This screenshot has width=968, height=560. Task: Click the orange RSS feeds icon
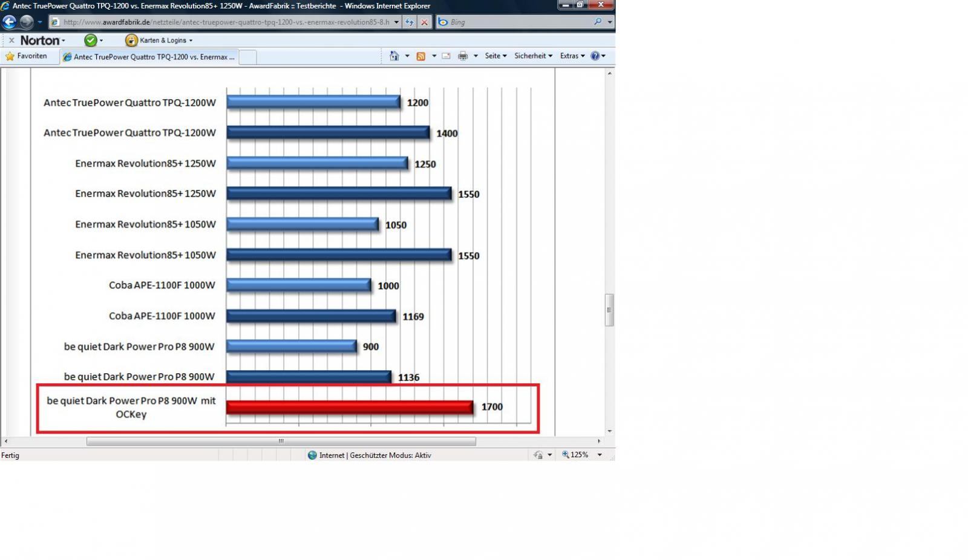(x=421, y=56)
